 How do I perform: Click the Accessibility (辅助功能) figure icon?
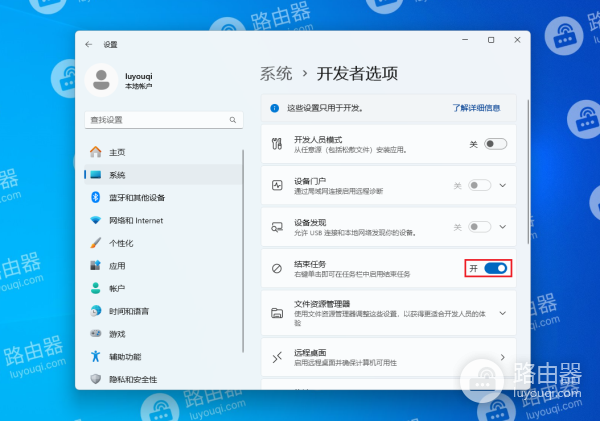click(96, 356)
